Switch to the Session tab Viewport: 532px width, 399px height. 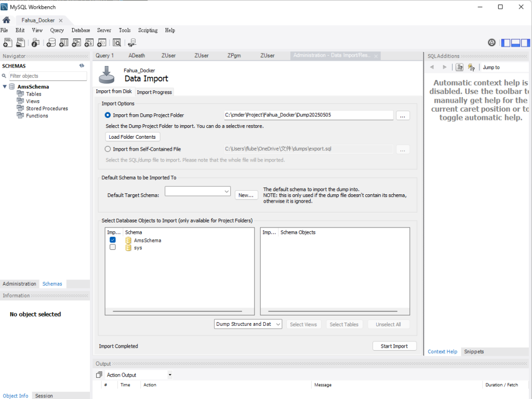click(44, 395)
